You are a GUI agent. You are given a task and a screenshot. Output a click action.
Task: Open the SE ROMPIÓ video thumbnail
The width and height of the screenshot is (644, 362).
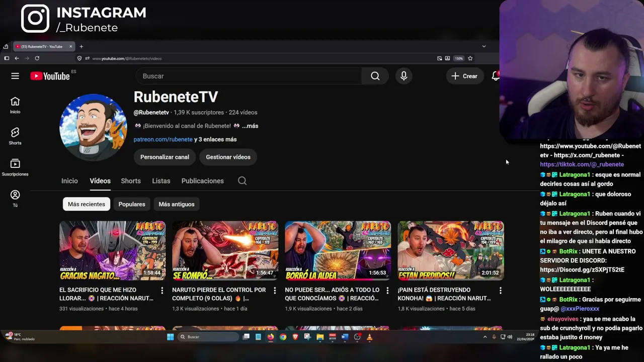coord(225,250)
